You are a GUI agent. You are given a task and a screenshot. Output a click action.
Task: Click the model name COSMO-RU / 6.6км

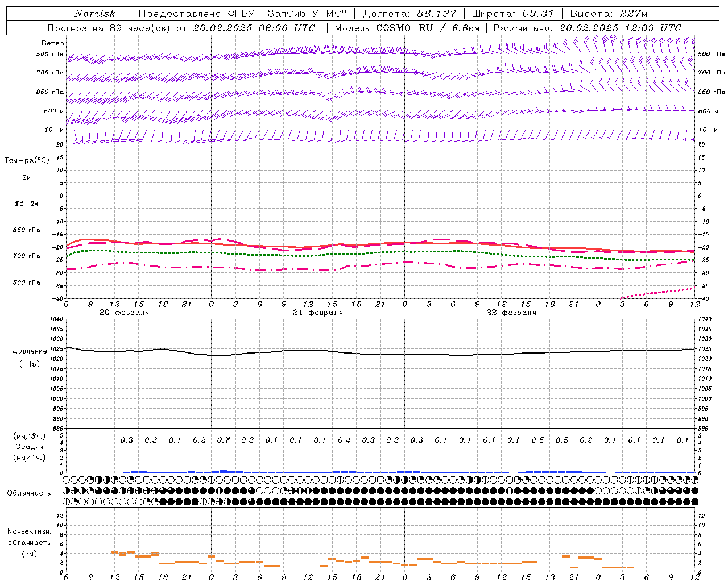[x=428, y=28]
